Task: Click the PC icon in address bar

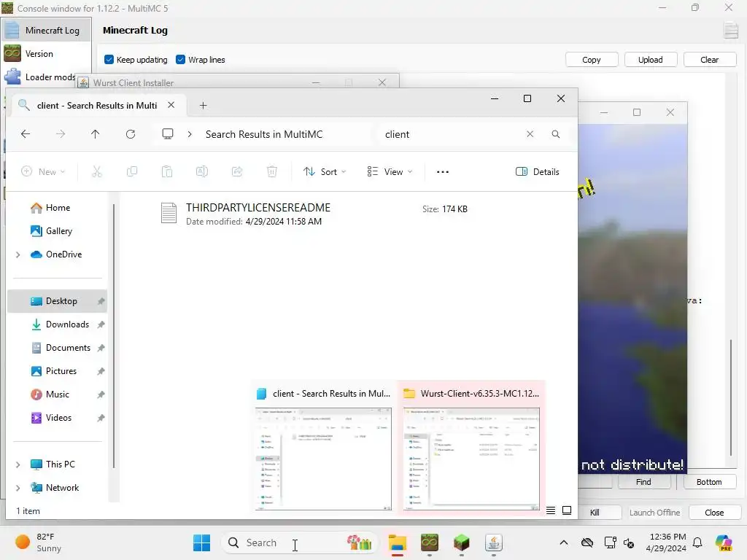Action: coord(168,134)
